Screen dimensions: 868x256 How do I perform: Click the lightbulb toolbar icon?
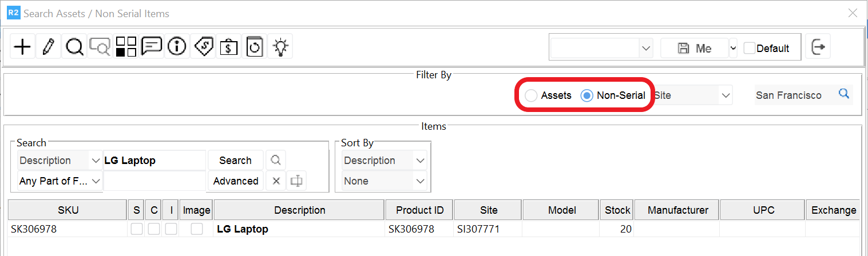point(280,47)
